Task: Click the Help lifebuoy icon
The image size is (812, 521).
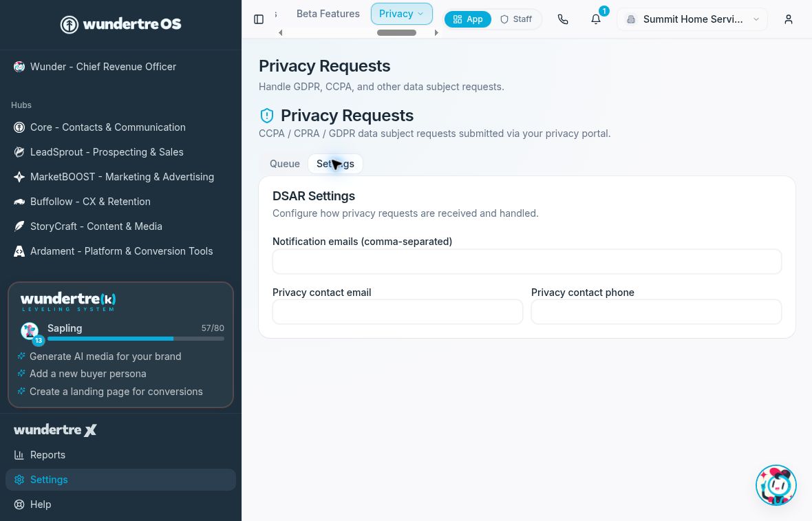Action: pos(19,504)
